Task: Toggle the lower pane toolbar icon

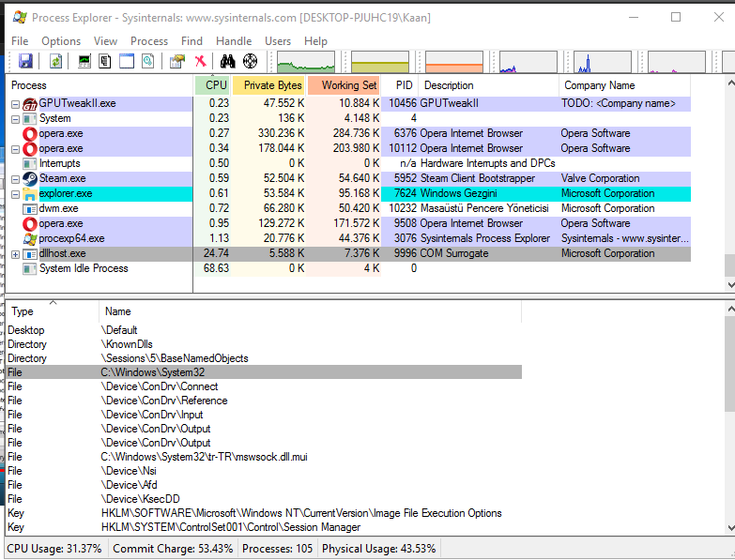Action: (x=127, y=62)
